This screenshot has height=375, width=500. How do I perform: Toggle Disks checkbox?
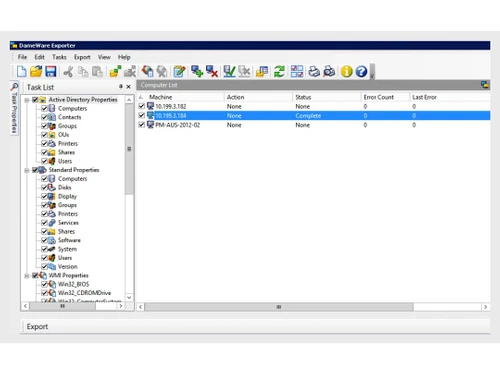point(44,187)
